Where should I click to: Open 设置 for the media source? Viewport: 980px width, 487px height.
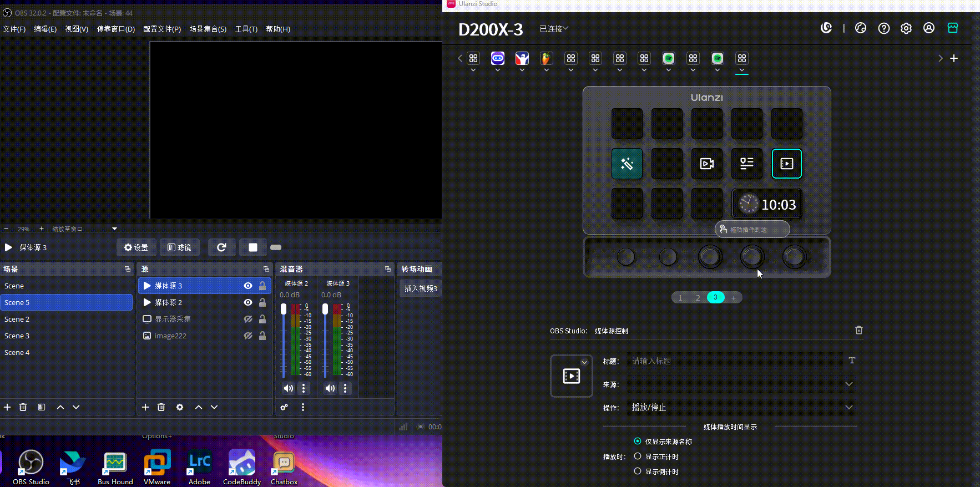pyautogui.click(x=136, y=247)
